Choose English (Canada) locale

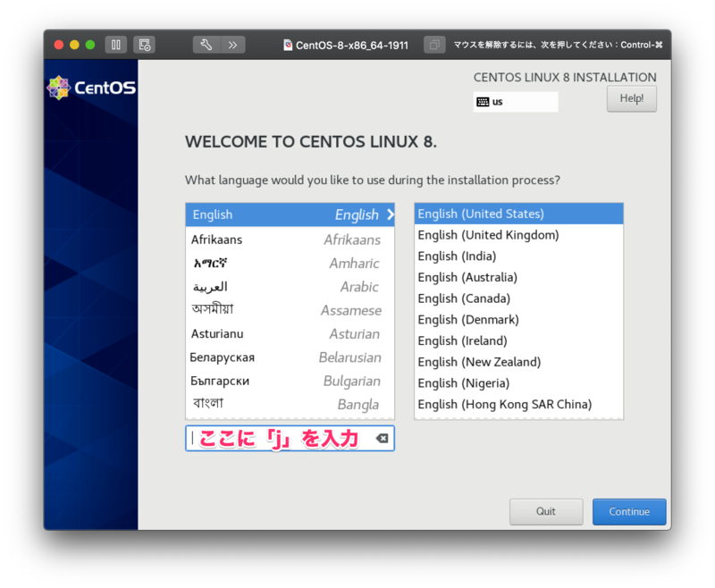[518, 298]
